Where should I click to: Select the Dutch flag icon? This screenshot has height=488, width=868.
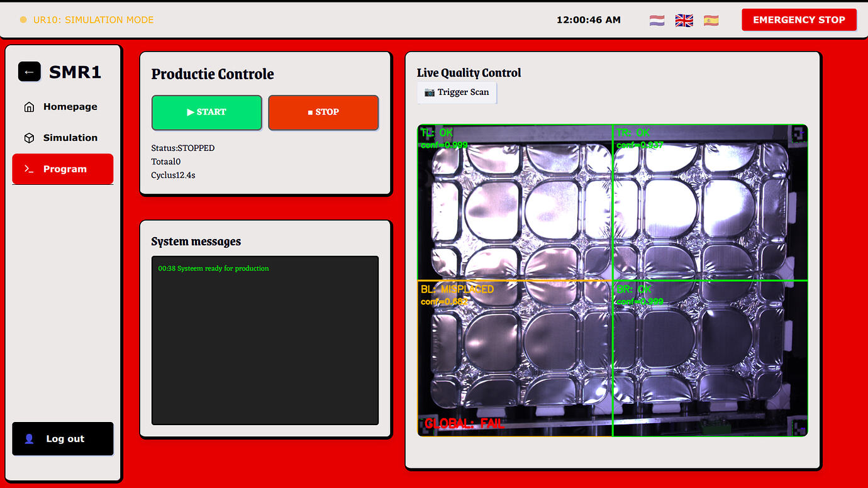click(656, 20)
